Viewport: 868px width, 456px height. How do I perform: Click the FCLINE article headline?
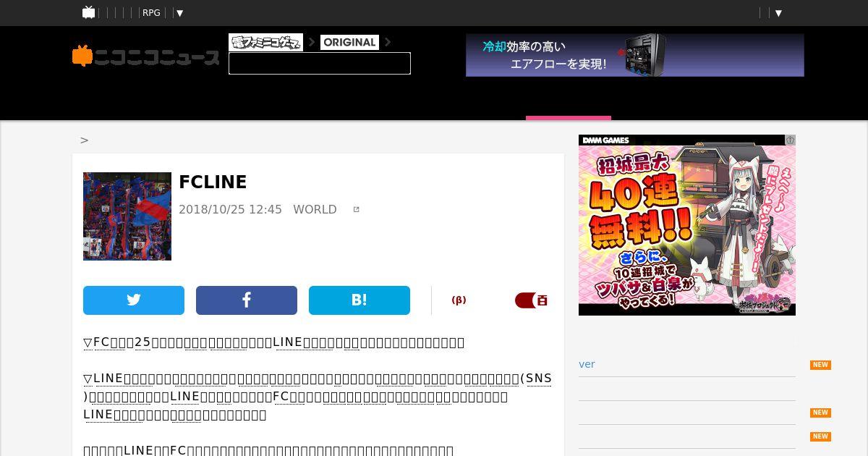(x=213, y=182)
